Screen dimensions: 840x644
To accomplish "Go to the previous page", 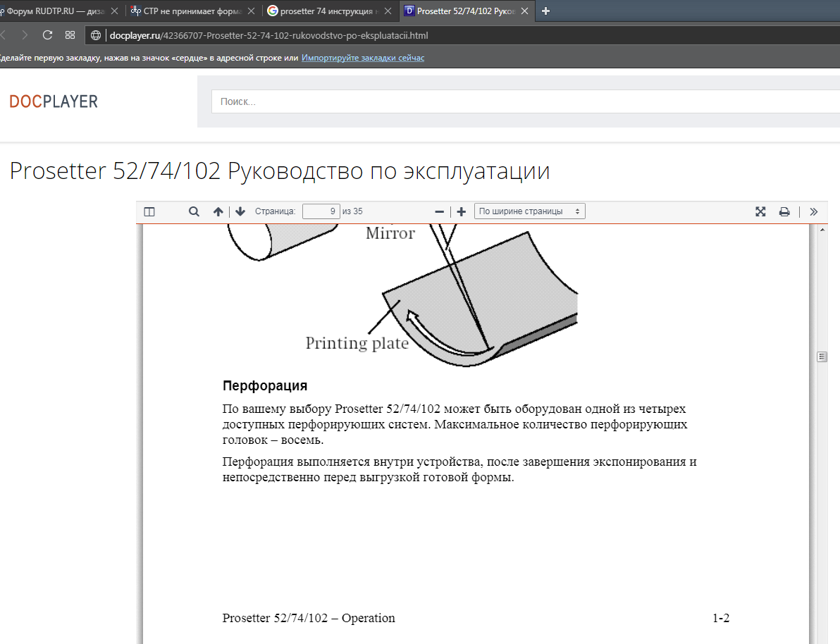I will (218, 211).
